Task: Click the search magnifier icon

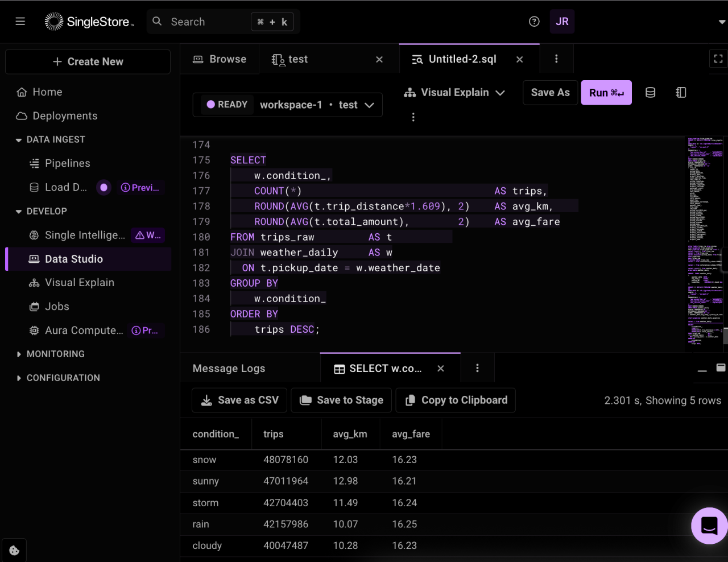Action: pos(156,21)
